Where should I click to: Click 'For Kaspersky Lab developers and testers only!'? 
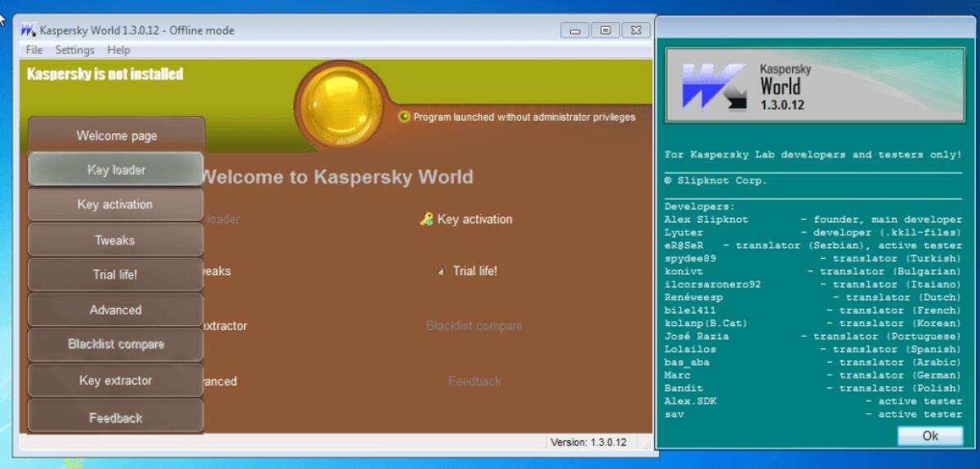pos(813,154)
